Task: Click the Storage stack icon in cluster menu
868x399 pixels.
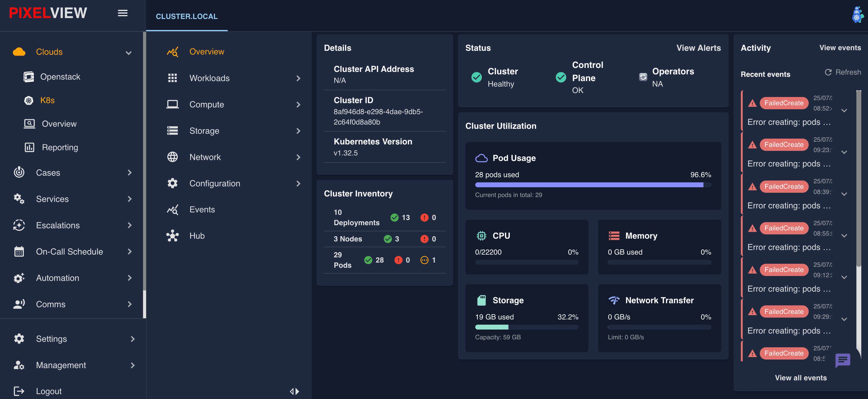Action: pos(172,131)
